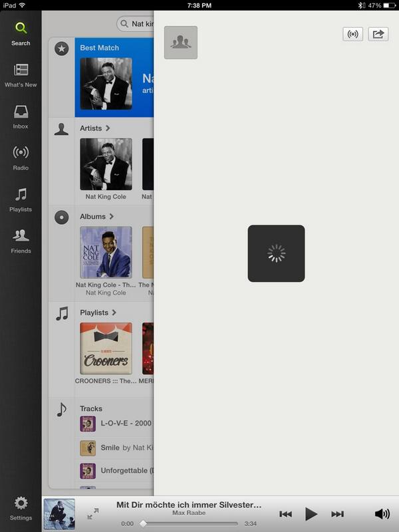Open Playlists from the sidebar
This screenshot has width=399, height=532.
pos(21,200)
